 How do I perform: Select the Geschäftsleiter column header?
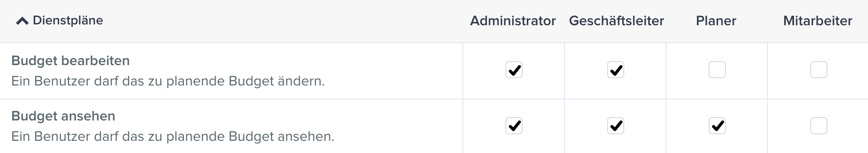click(616, 21)
